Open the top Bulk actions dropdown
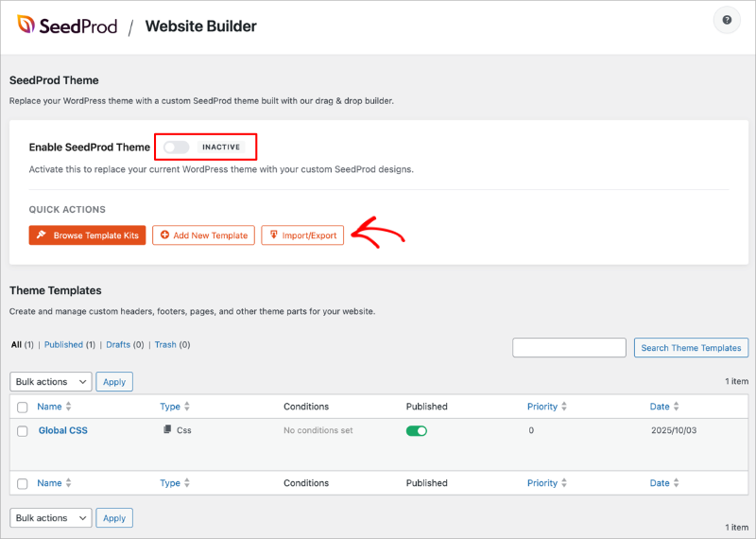 coord(51,382)
